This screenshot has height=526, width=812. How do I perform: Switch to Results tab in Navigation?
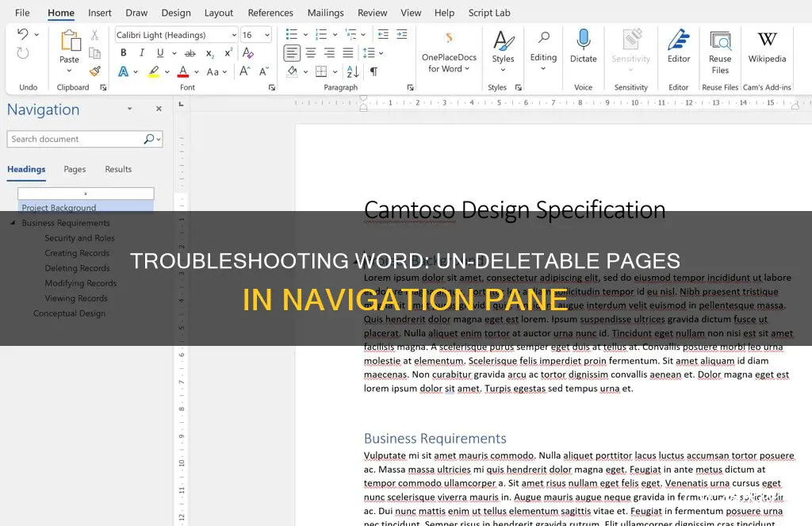(118, 169)
